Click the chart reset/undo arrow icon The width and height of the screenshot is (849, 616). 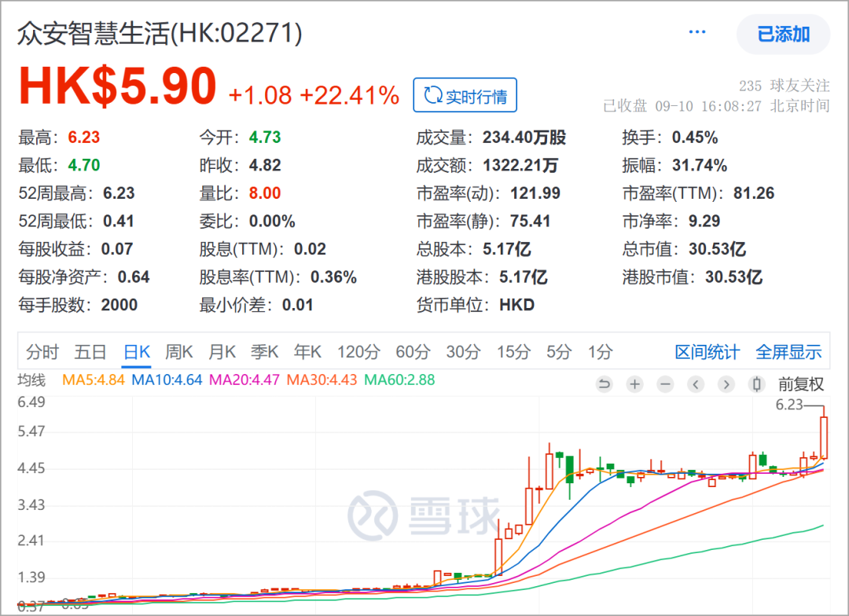[604, 384]
